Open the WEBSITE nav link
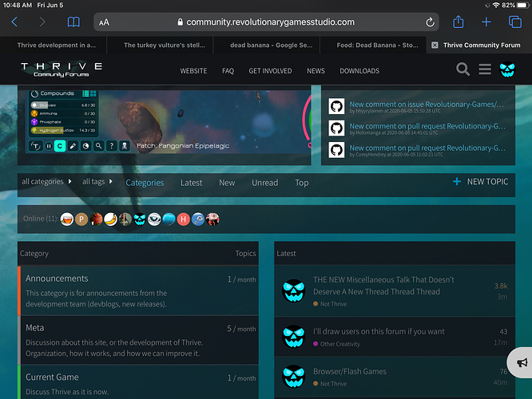The height and width of the screenshot is (399, 532). click(193, 71)
